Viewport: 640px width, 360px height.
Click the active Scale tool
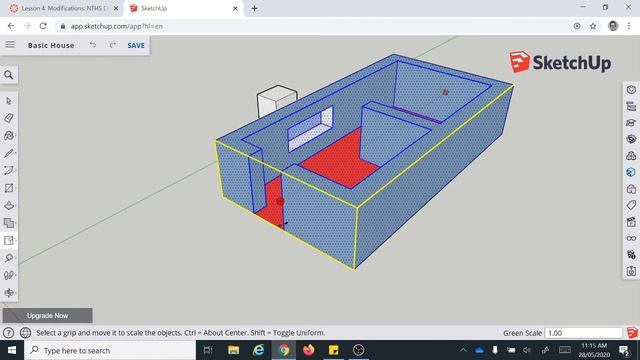tap(9, 240)
